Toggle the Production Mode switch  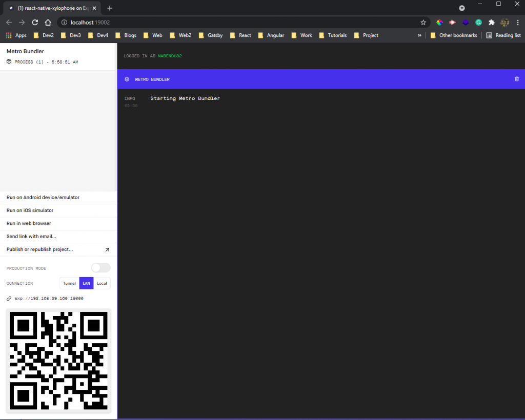(x=101, y=268)
